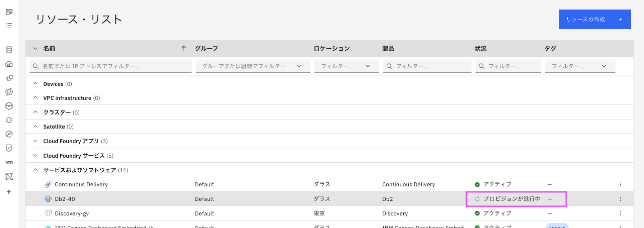Open VPC Infrastructure icon in the sidebar
644x228 pixels.
click(9, 78)
